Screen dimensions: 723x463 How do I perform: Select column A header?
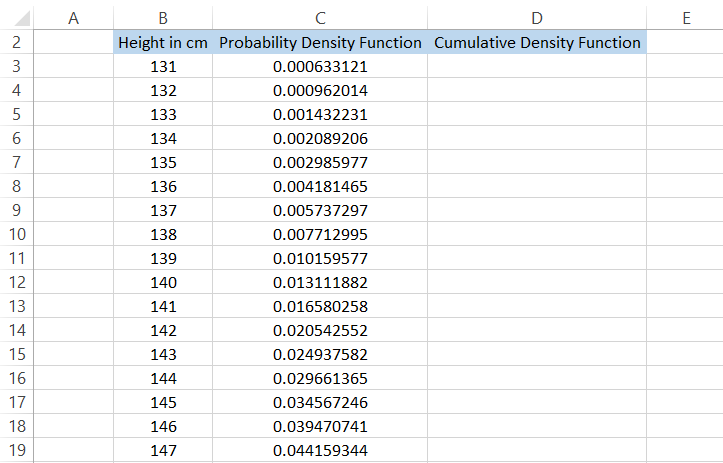pos(73,18)
